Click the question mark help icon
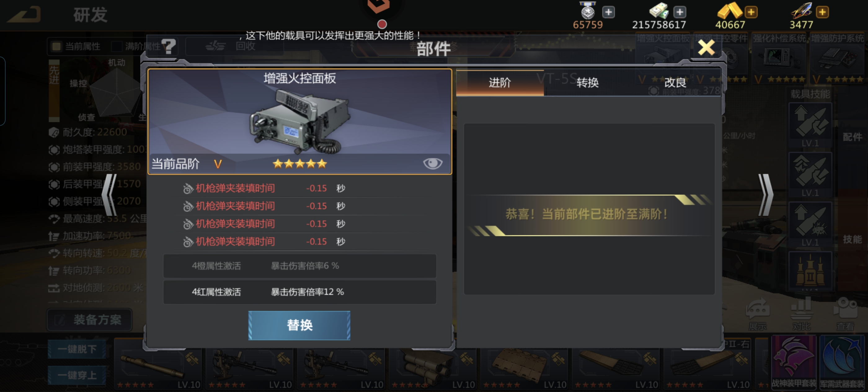 [168, 47]
